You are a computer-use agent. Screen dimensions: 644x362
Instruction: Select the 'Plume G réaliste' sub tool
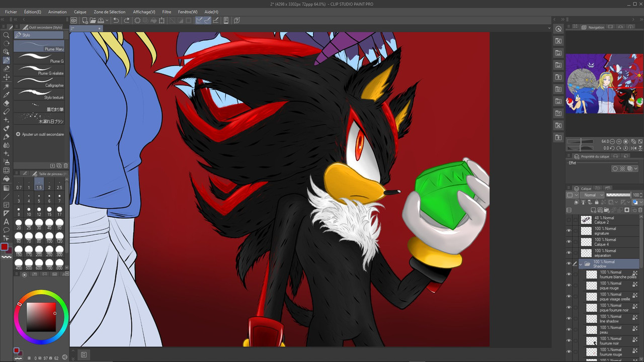tap(39, 70)
